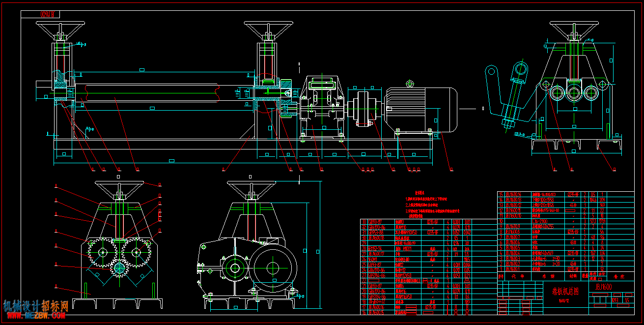Click the swing arm cylinder detail drawing
Viewport: 644px width, 325px height.
tap(508, 96)
